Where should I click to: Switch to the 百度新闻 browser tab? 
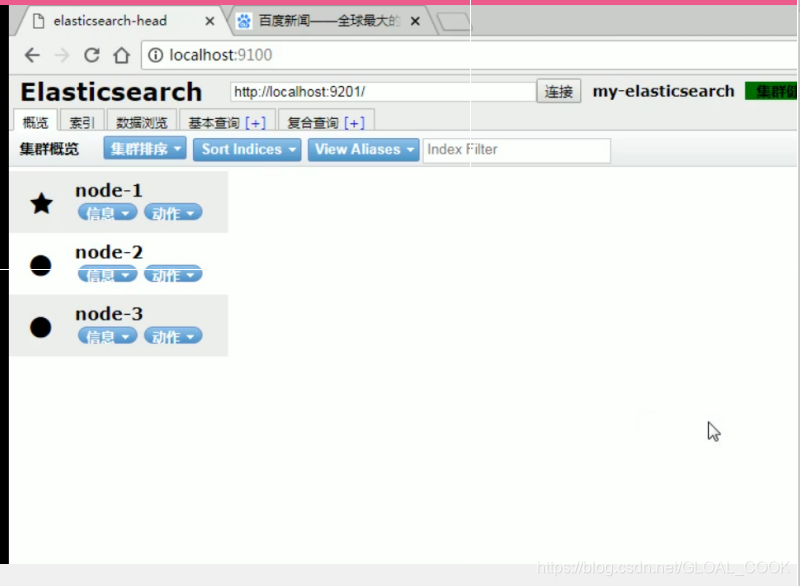pos(330,21)
